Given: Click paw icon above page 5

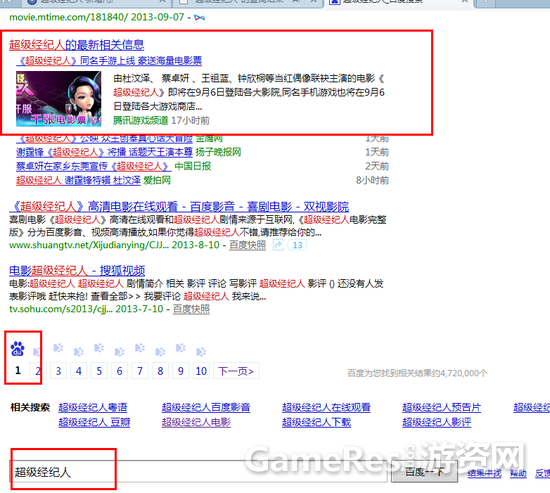Looking at the screenshot, I should click(x=99, y=348).
